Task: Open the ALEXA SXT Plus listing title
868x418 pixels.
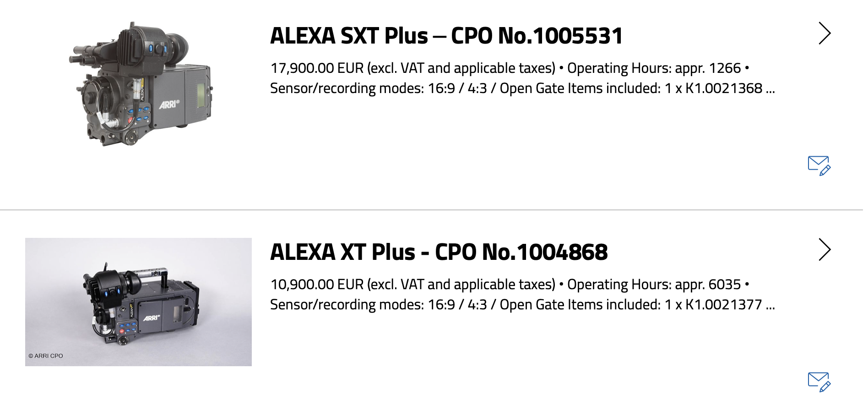Action: (x=349, y=36)
